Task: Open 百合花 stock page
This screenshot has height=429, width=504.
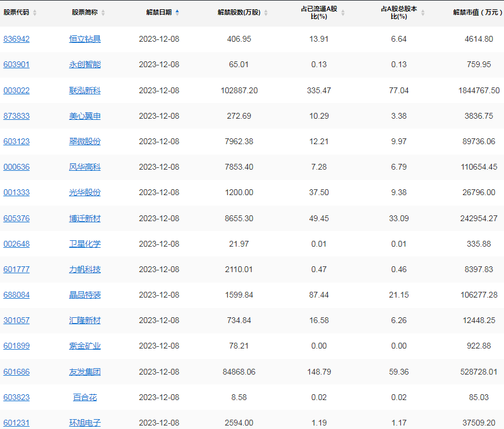Action: point(85,398)
